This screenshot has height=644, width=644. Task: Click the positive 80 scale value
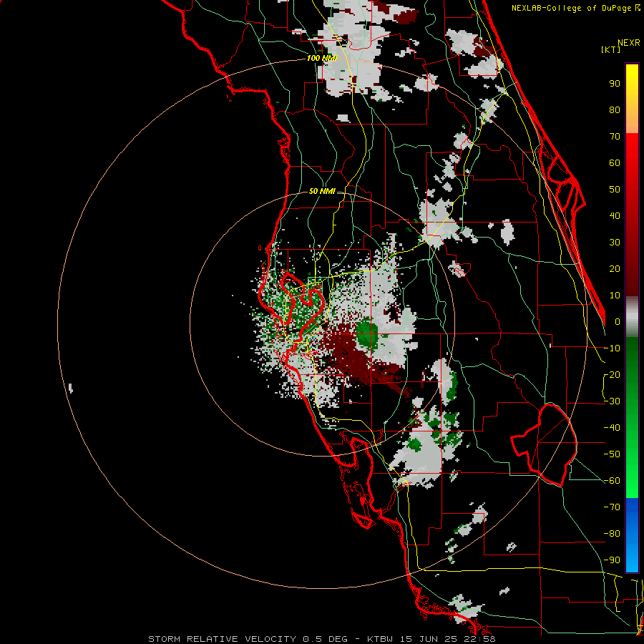[615, 109]
